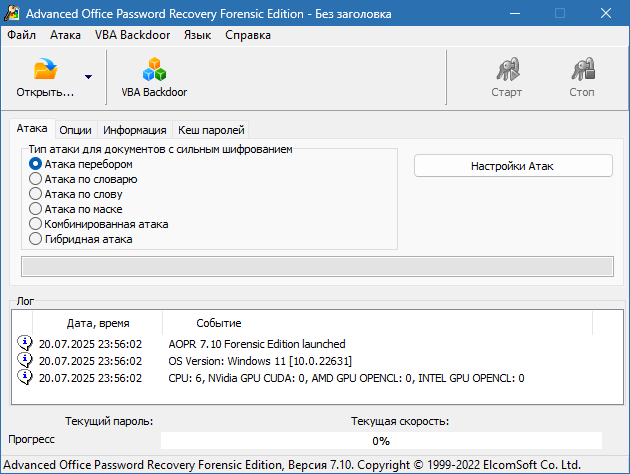Click the application icon in title bar
Screen dimensions: 630x474
tap(12, 13)
